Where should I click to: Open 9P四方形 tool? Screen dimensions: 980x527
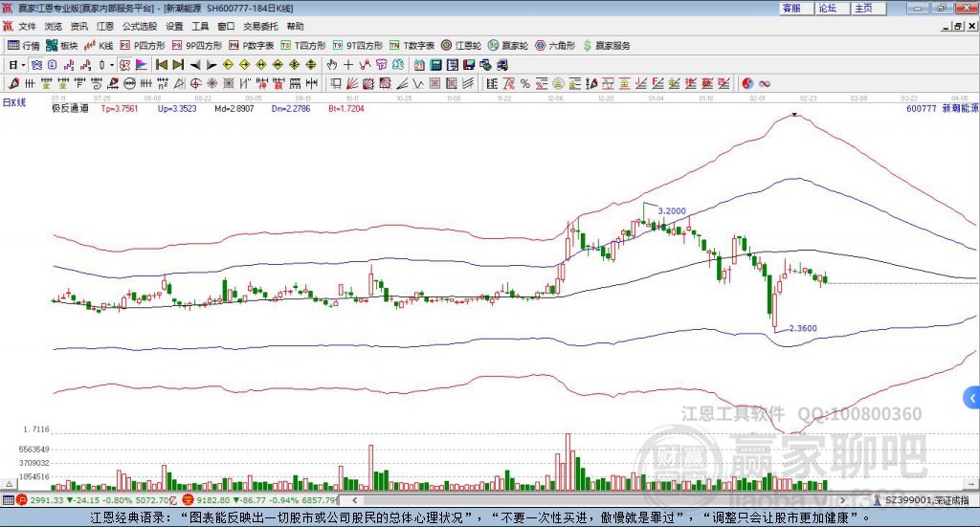(x=197, y=46)
